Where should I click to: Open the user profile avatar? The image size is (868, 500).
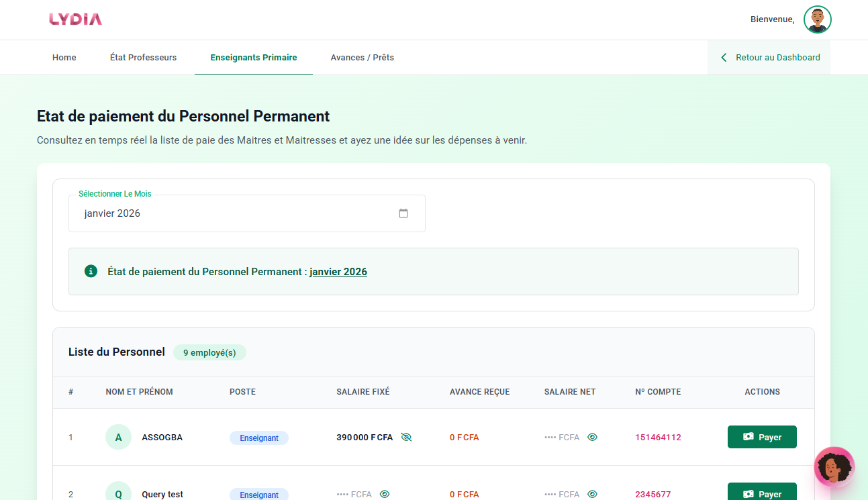coord(817,19)
